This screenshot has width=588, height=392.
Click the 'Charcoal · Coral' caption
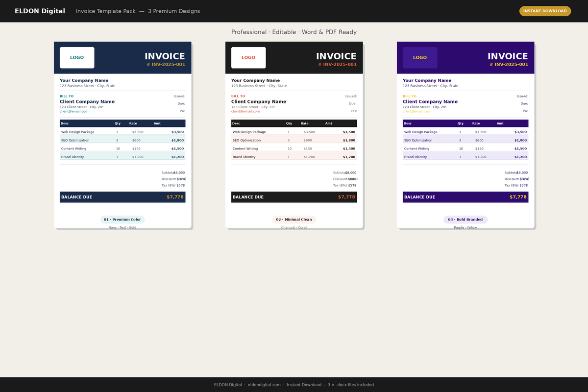coord(294,227)
